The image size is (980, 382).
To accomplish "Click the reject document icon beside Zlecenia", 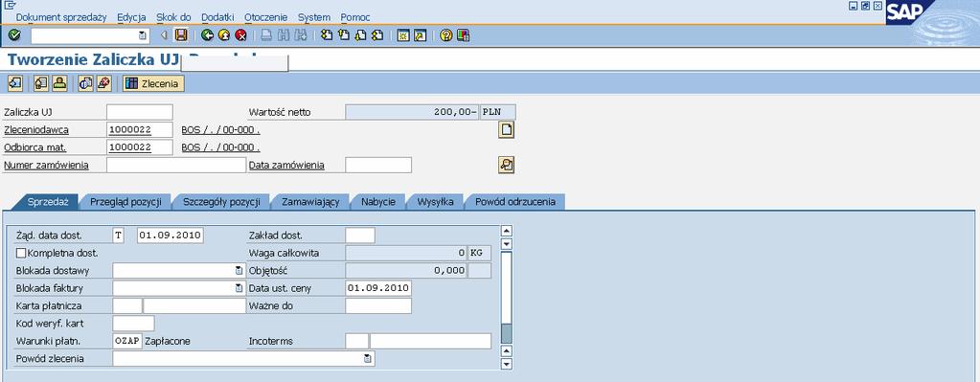I will pos(103,83).
